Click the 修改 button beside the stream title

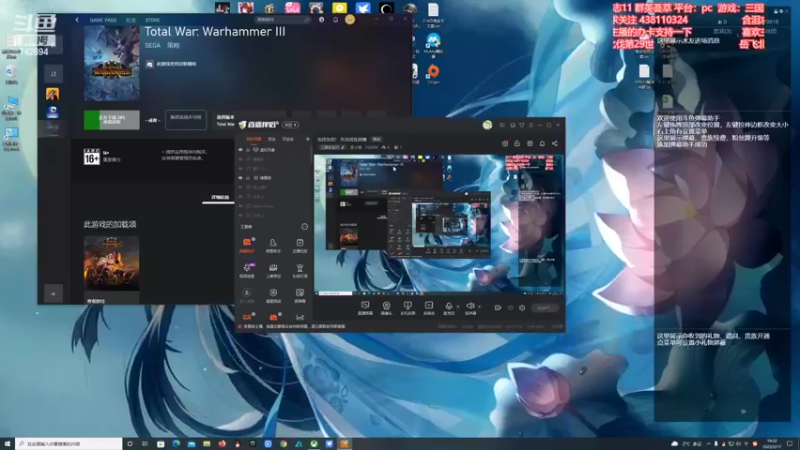[x=377, y=139]
